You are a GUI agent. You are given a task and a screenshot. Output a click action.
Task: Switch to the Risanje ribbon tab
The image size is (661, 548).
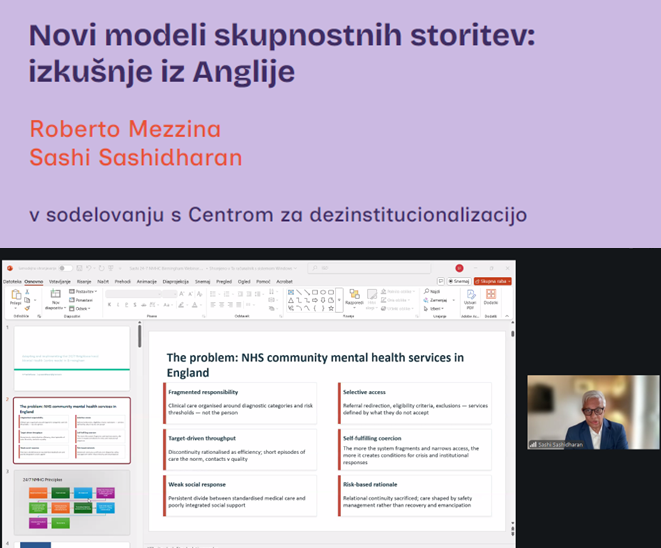click(84, 282)
